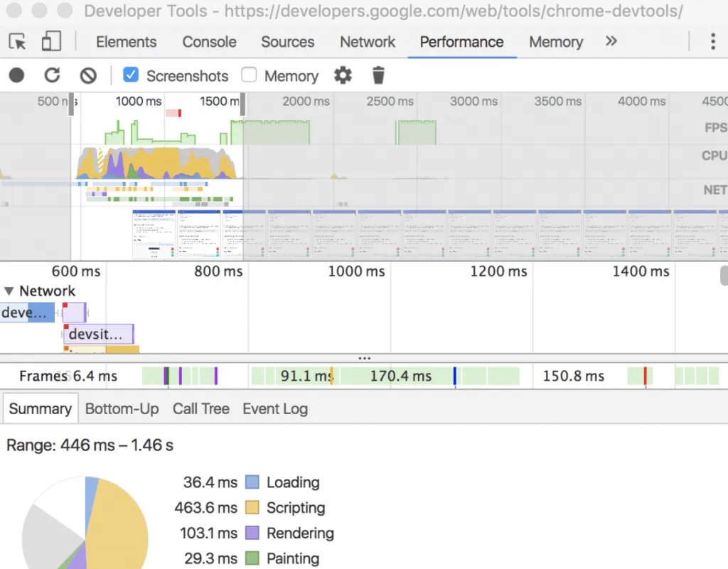This screenshot has width=728, height=569.
Task: Select the Event Log view
Action: click(x=274, y=408)
